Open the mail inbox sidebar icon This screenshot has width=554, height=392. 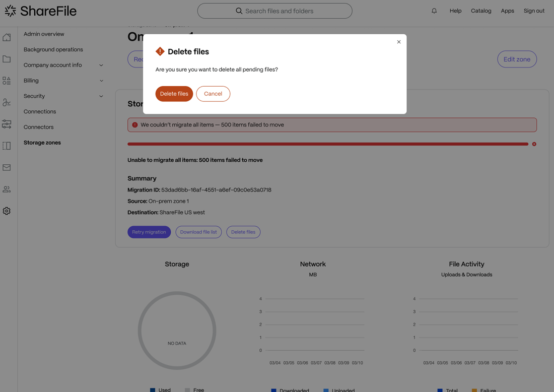(x=7, y=168)
